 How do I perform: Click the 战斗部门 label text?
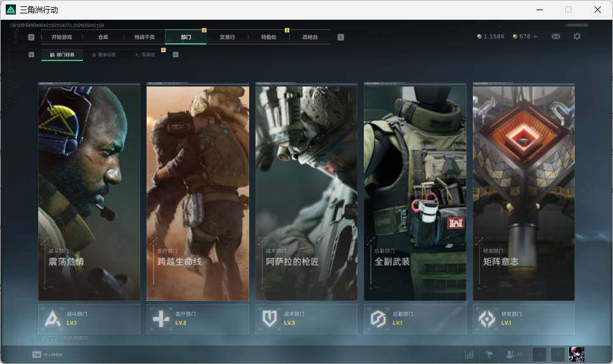[x=77, y=314]
